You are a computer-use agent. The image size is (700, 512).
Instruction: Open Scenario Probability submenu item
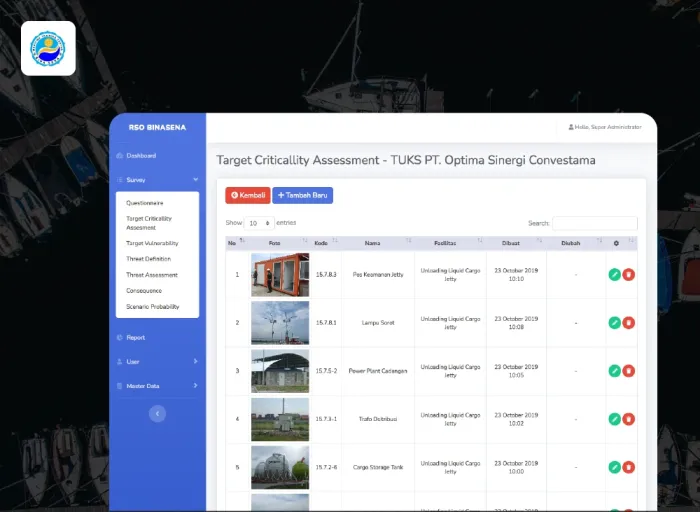[153, 307]
